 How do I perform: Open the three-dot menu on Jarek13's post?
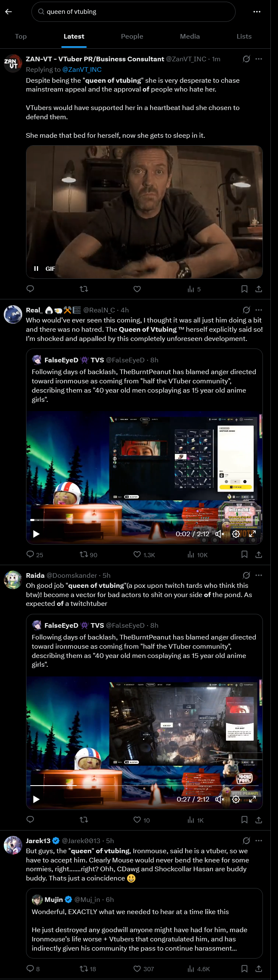coord(259,841)
